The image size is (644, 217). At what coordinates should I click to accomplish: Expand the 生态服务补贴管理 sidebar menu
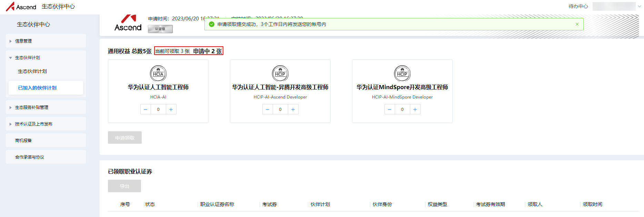coord(46,107)
